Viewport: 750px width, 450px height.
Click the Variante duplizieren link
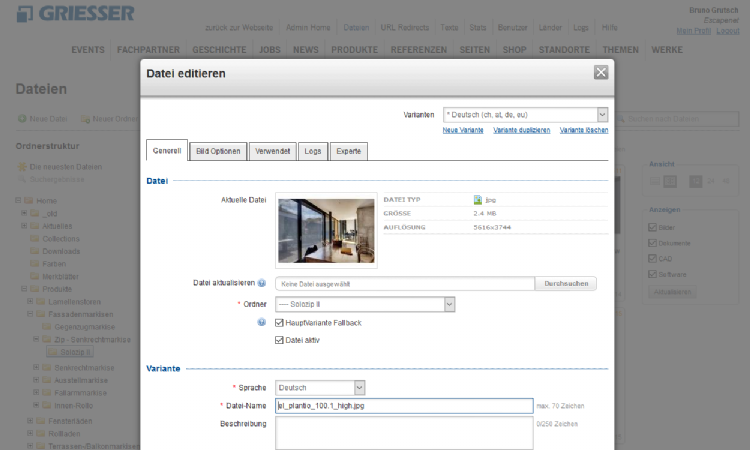pyautogui.click(x=522, y=131)
